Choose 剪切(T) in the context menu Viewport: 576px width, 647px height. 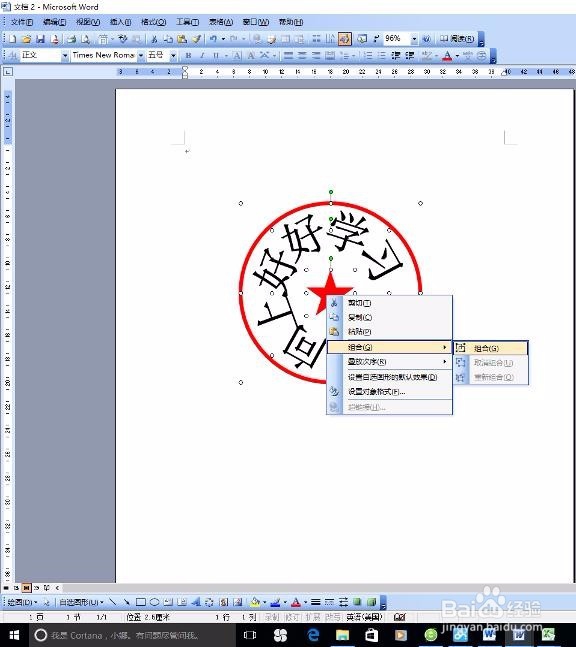coord(389,303)
